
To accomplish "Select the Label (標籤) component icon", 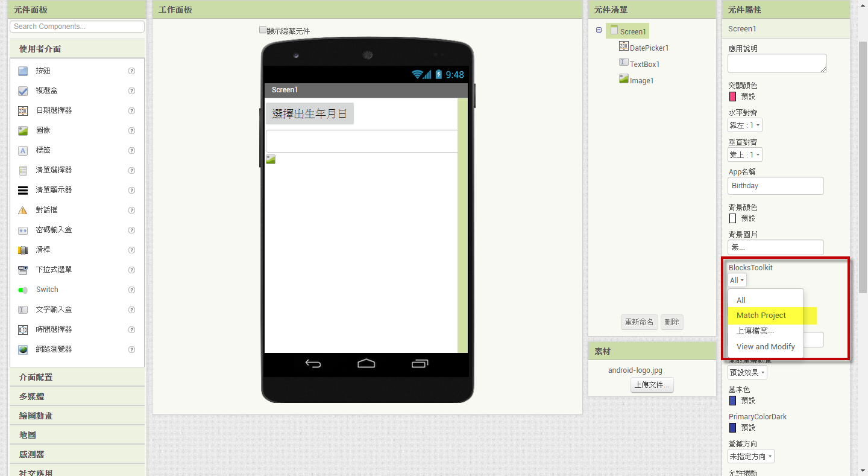I will tap(23, 151).
